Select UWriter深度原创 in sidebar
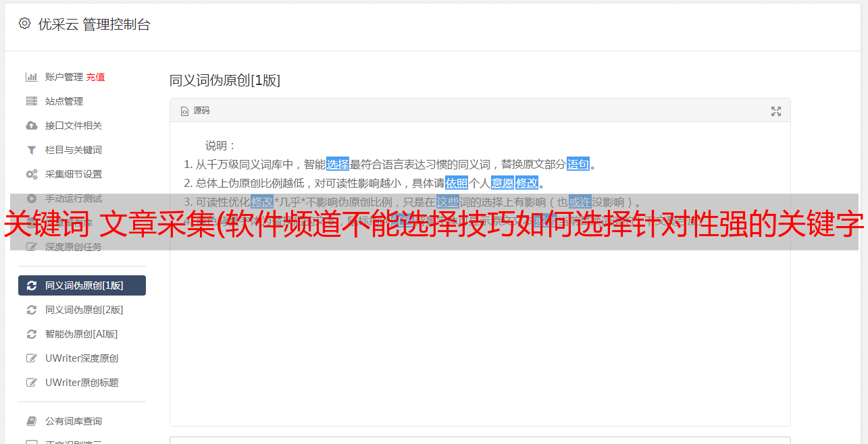 pos(82,358)
